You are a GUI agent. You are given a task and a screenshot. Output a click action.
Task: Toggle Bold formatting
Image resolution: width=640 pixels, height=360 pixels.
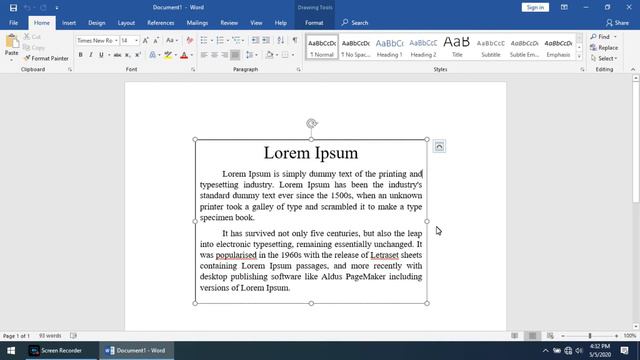80,55
